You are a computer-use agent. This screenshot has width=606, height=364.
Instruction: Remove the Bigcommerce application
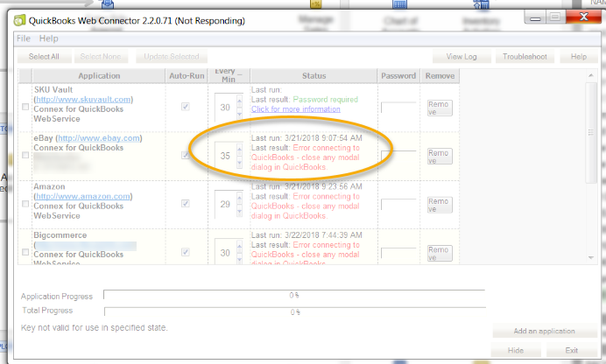click(440, 253)
